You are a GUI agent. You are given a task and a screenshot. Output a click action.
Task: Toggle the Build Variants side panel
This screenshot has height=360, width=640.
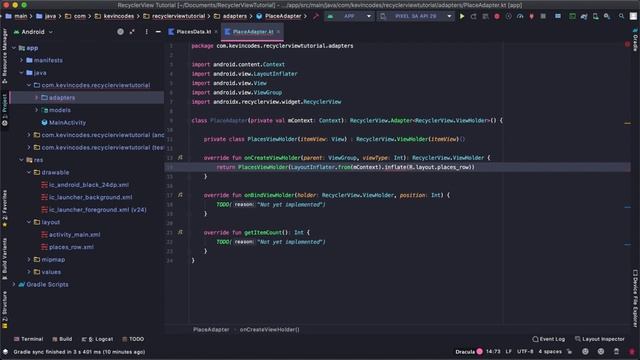[4, 258]
